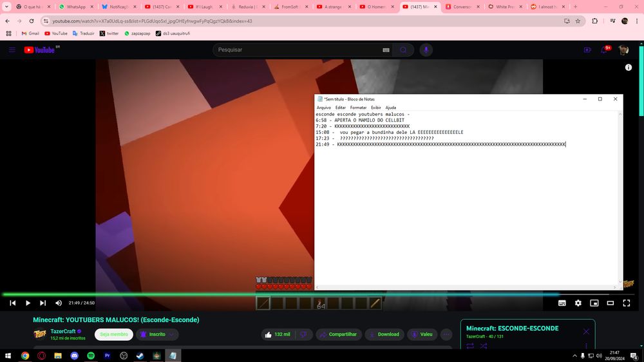Open the Notepad Editar menu
The image size is (644, 362).
click(341, 108)
